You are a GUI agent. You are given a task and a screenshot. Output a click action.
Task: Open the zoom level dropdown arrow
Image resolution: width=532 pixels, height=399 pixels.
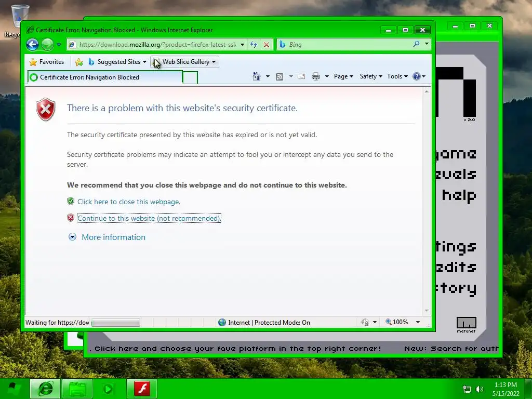(418, 322)
